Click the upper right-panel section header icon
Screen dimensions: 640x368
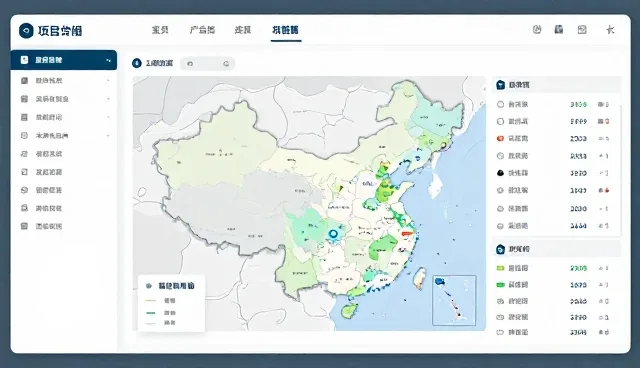[x=500, y=85]
